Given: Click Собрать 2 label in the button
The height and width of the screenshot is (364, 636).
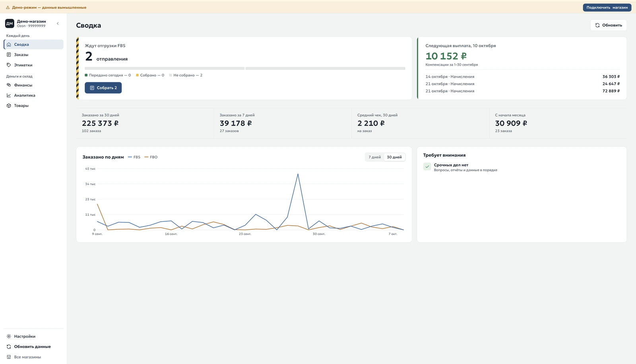Looking at the screenshot, I should [107, 88].
